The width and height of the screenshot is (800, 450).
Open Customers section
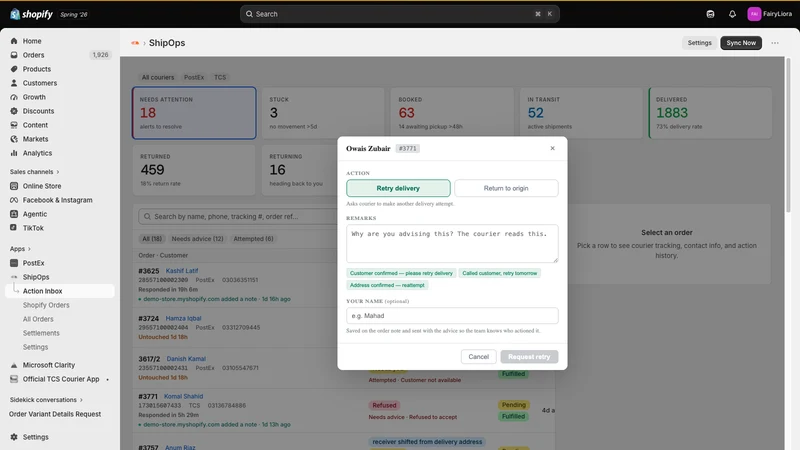(x=39, y=83)
